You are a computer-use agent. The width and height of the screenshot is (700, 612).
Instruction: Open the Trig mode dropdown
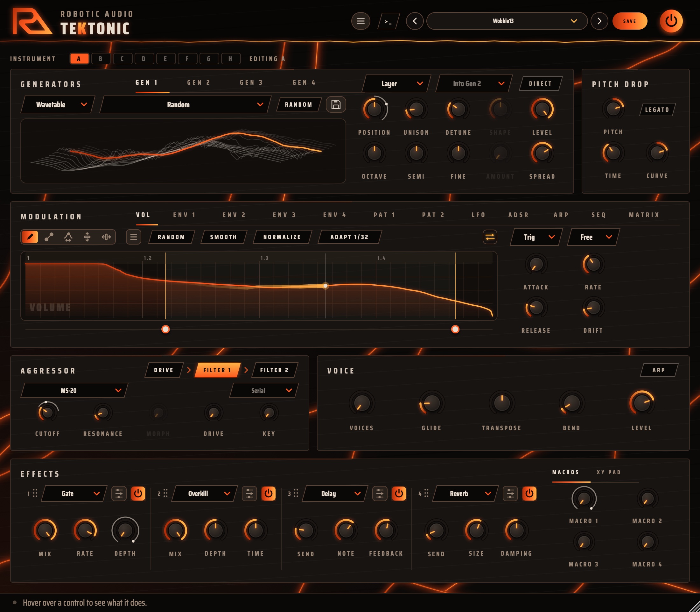click(x=536, y=237)
